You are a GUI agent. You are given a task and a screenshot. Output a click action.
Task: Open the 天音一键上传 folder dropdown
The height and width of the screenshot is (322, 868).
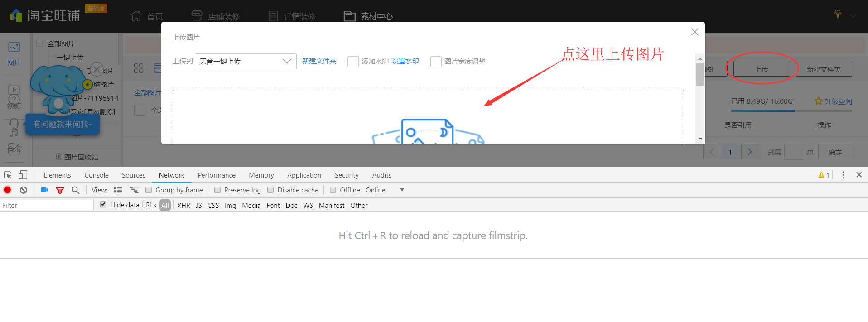point(246,61)
